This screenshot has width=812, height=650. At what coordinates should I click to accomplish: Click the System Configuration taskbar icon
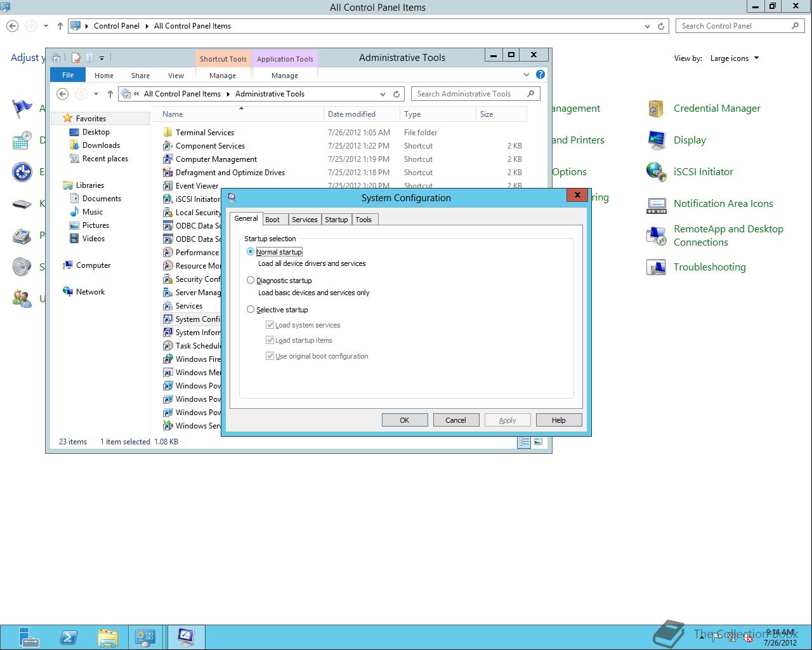(185, 637)
